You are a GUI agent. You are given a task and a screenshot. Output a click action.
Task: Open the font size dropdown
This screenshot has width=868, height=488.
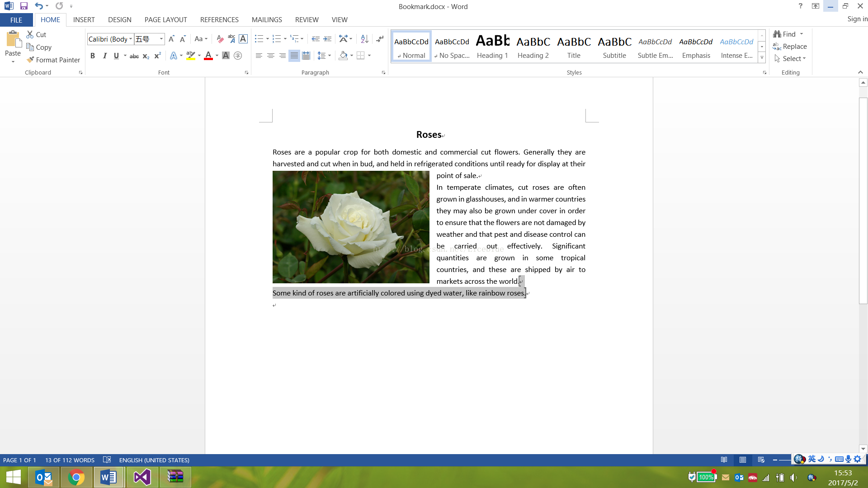click(161, 39)
